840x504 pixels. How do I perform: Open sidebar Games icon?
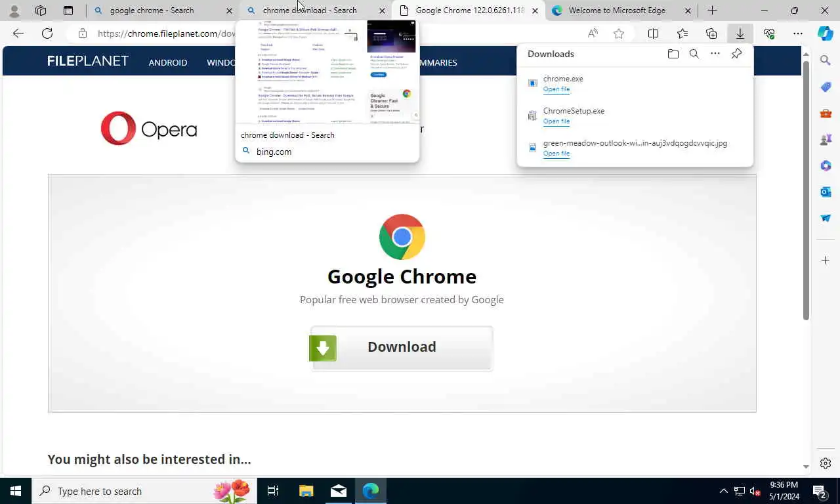click(826, 140)
